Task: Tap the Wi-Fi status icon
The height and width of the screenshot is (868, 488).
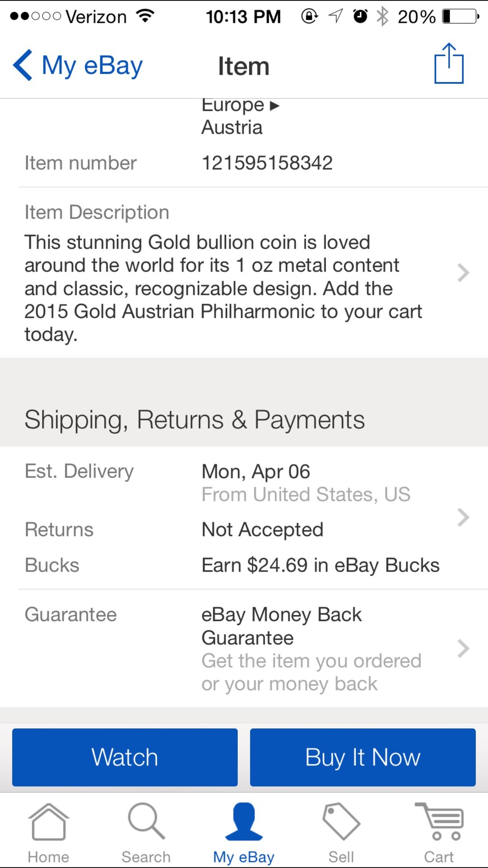Action: tap(145, 16)
